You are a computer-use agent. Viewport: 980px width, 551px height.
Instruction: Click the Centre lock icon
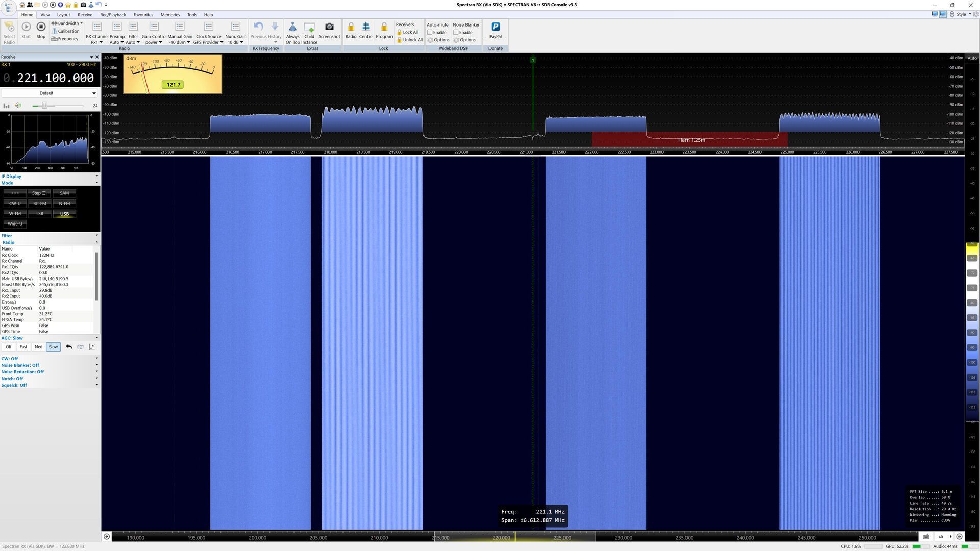pos(365,30)
